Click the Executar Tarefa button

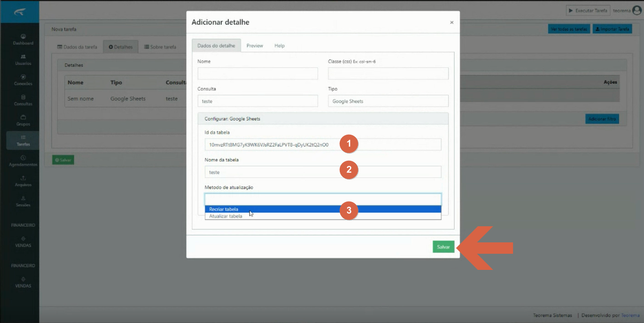(x=588, y=10)
